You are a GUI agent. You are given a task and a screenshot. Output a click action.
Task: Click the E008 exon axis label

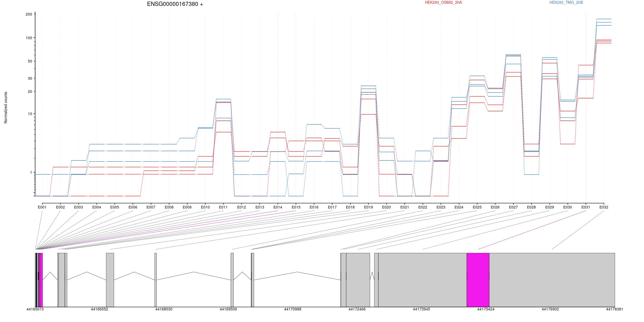point(169,207)
